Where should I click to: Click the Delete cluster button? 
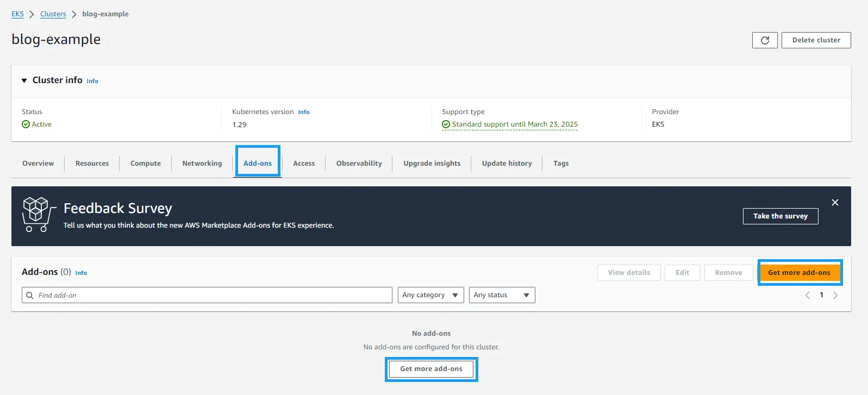coord(816,40)
